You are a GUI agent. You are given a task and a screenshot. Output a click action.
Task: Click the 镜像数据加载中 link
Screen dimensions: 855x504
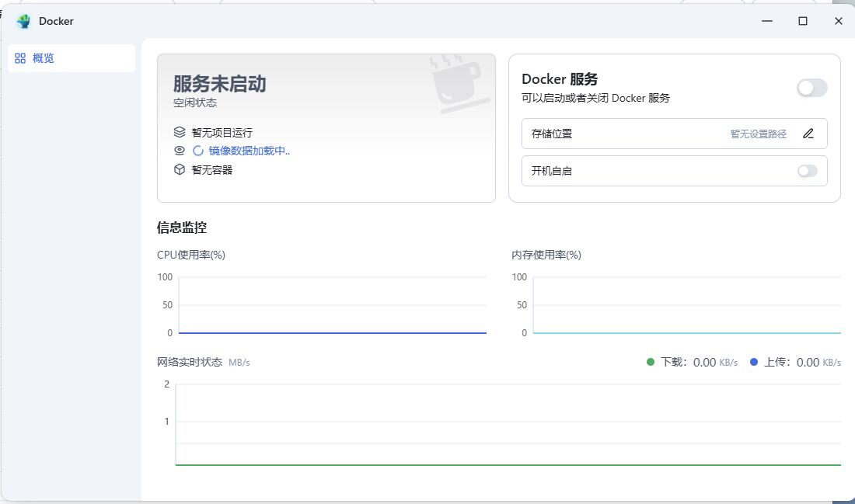pyautogui.click(x=249, y=151)
